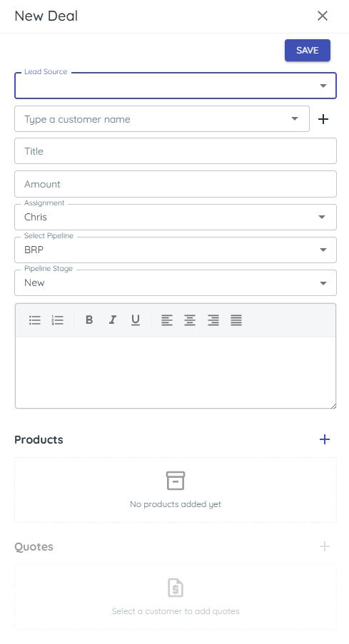This screenshot has height=644, width=349.
Task: Center-align the note text
Action: tap(190, 320)
